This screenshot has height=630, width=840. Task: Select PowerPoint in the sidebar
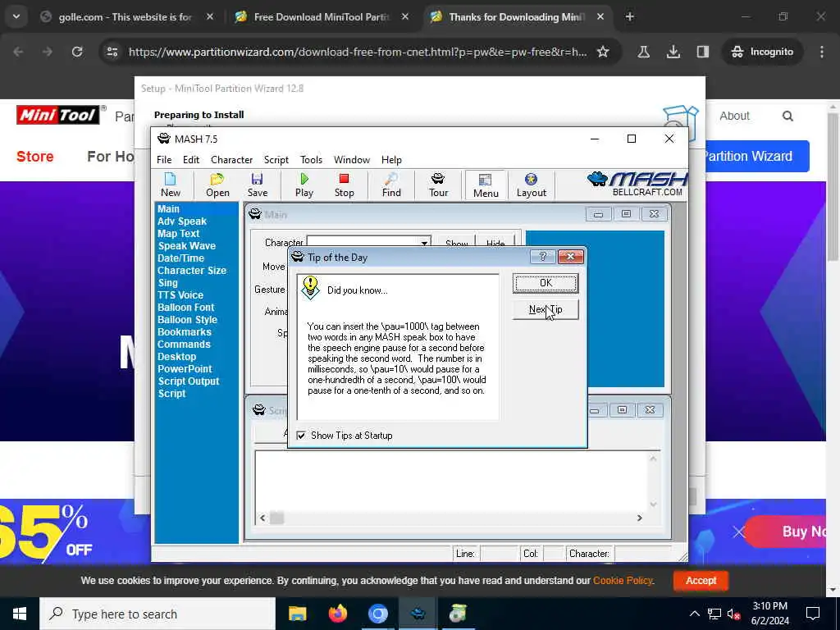point(185,369)
